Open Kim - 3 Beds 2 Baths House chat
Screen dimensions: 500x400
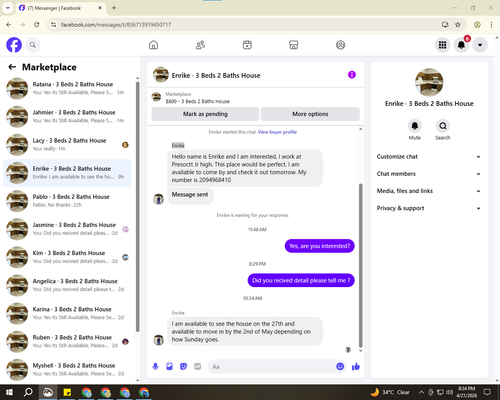point(67,257)
